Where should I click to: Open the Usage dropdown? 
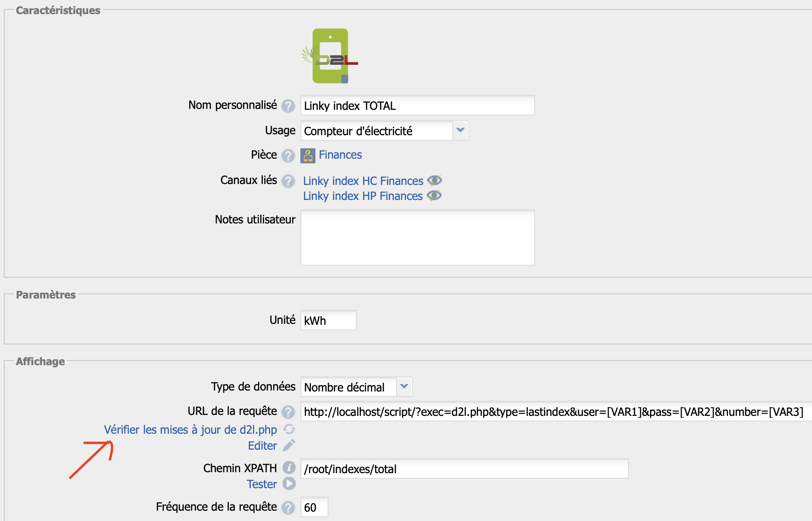(460, 130)
